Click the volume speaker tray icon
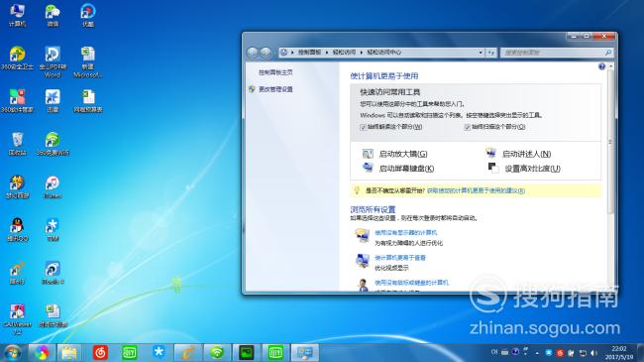This screenshot has height=362, width=644. [x=593, y=353]
